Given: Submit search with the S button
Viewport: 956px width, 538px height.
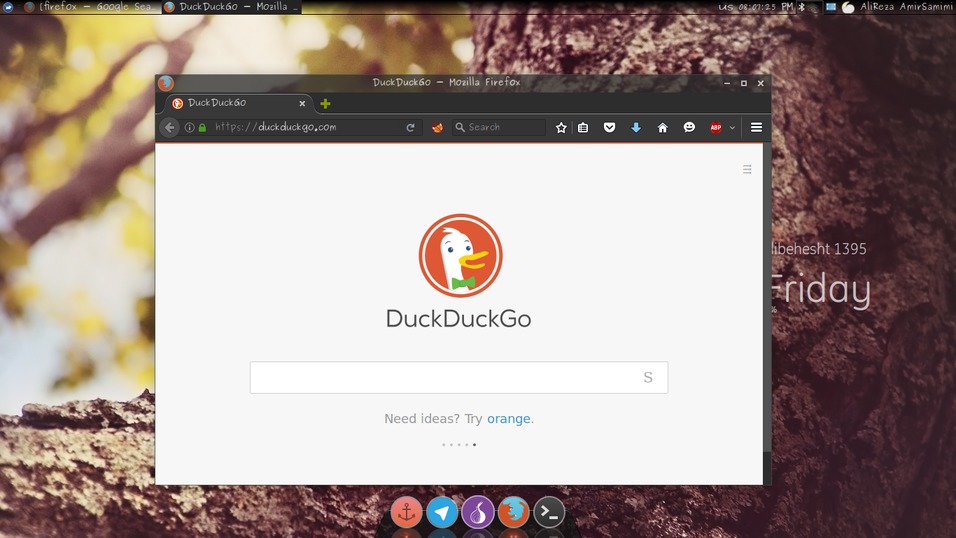Looking at the screenshot, I should [x=648, y=378].
